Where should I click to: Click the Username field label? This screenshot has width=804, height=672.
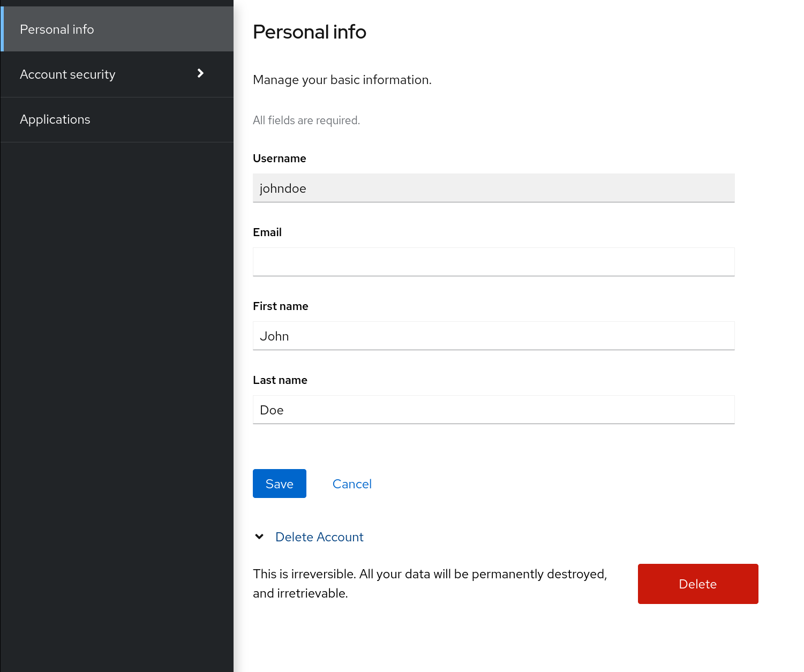coord(280,158)
